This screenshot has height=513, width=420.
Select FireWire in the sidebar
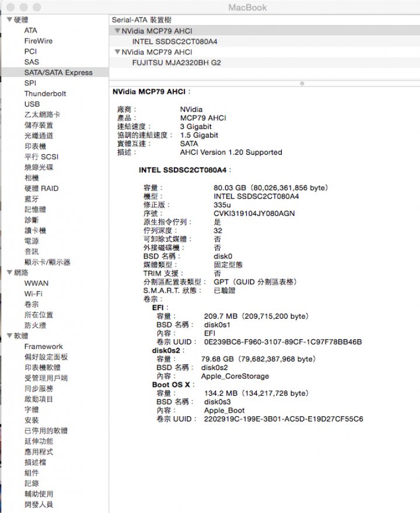[38, 41]
